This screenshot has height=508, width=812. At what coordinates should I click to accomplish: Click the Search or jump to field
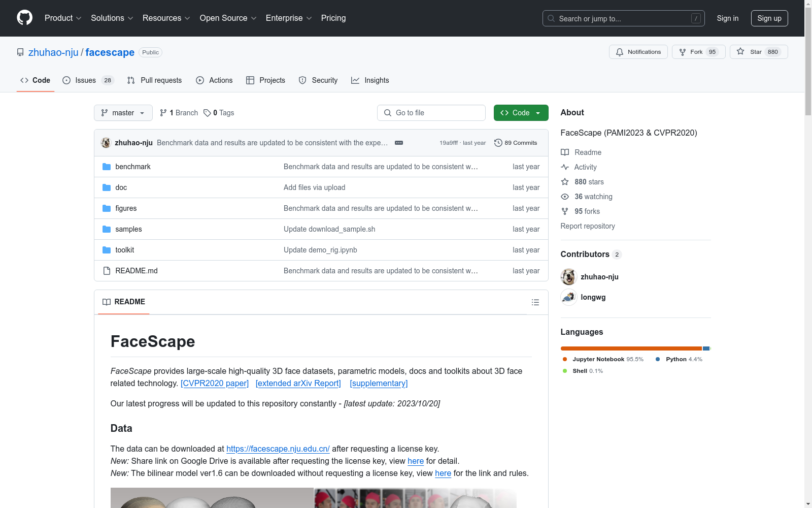624,18
